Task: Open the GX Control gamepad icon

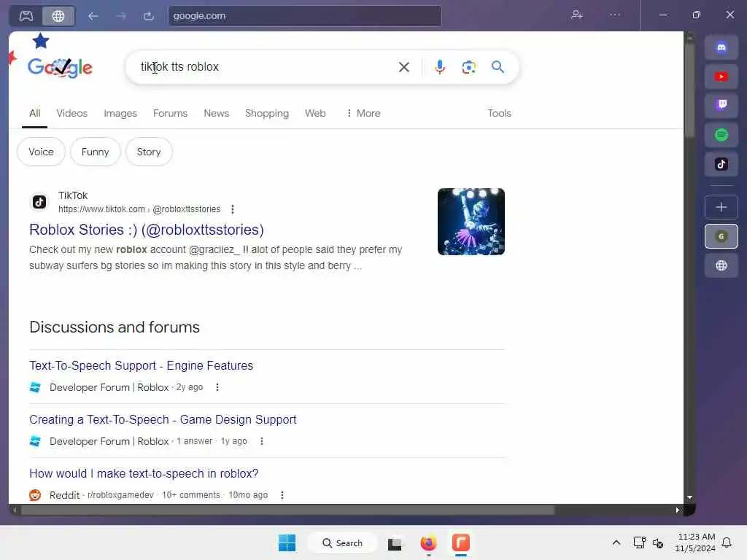Action: pos(26,16)
